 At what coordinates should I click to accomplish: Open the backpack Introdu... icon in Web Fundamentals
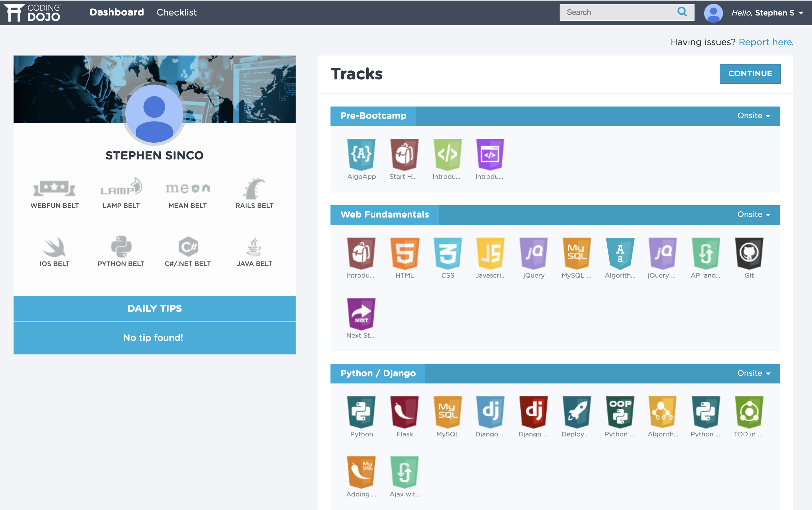pos(361,253)
